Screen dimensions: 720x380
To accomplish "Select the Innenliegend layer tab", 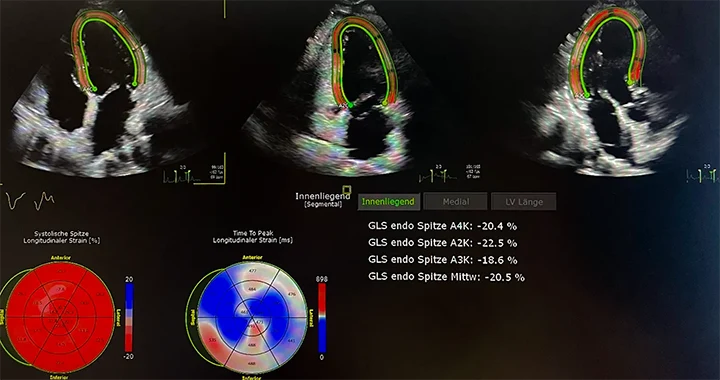I will (x=388, y=201).
